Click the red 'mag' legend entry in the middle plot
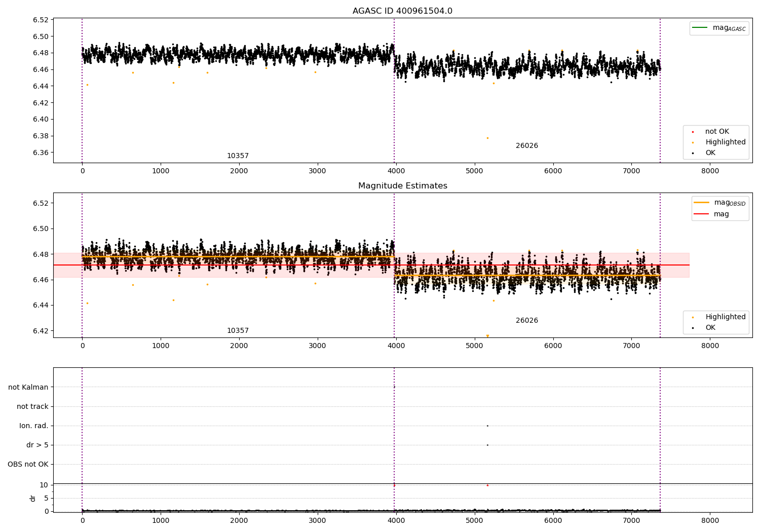The image size is (760, 532). 712,214
